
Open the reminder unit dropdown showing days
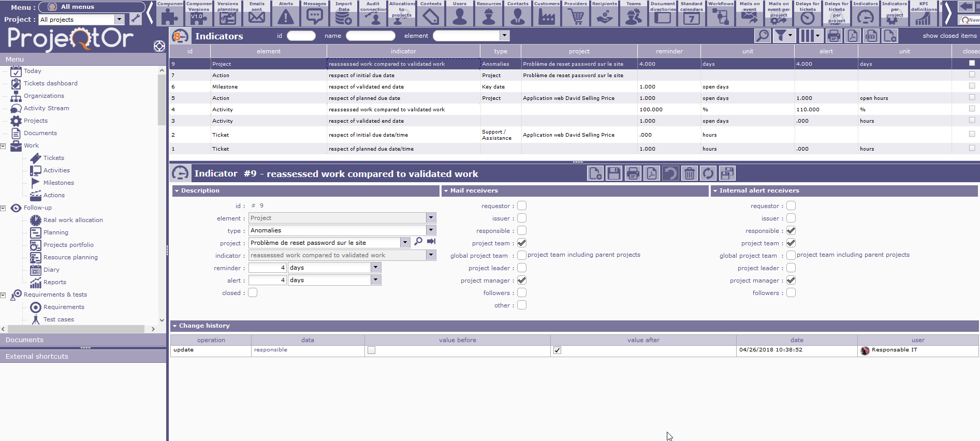tap(376, 268)
